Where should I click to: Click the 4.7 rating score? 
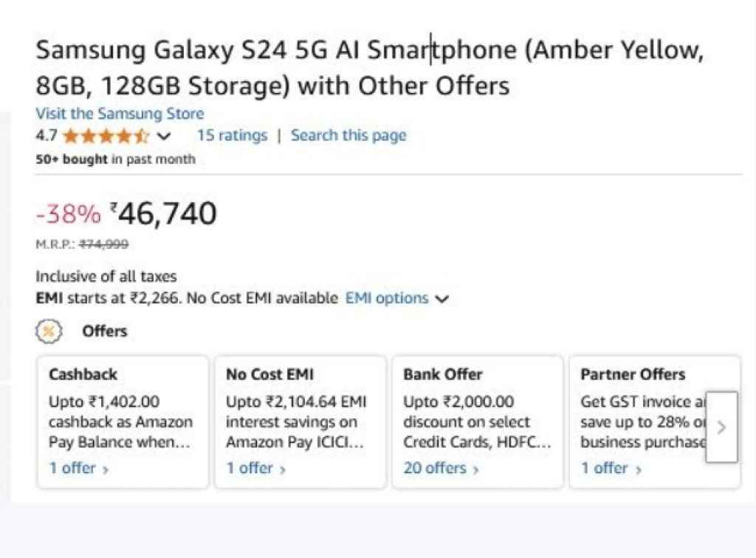click(45, 136)
